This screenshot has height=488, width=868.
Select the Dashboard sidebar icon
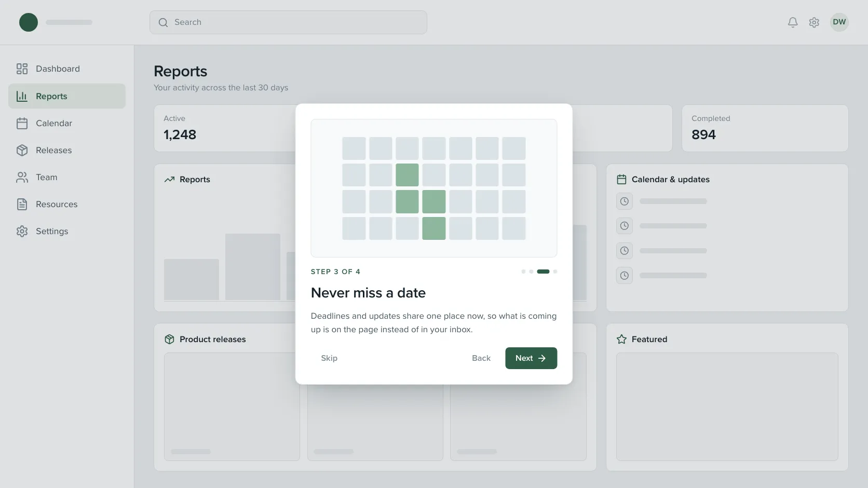(x=22, y=69)
